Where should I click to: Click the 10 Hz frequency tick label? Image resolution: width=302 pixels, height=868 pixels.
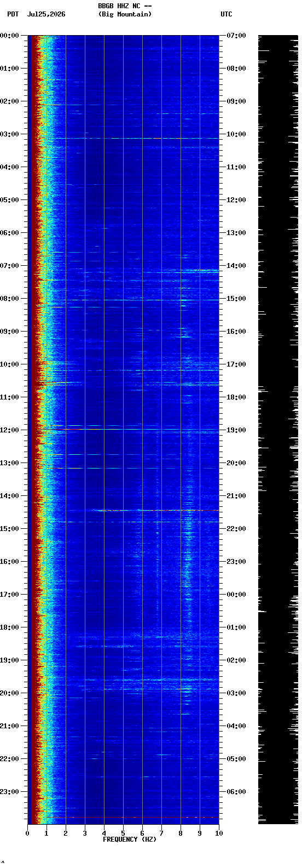click(x=219, y=833)
